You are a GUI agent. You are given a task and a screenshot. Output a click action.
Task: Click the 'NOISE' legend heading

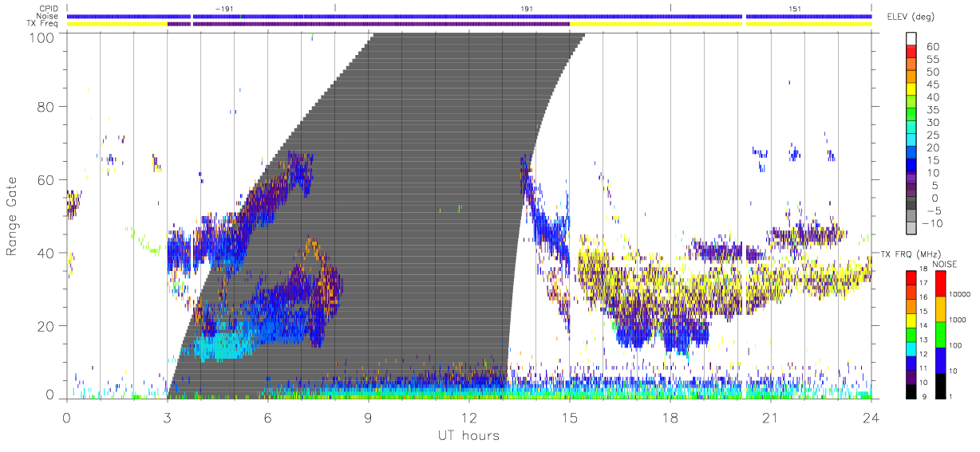click(x=943, y=264)
